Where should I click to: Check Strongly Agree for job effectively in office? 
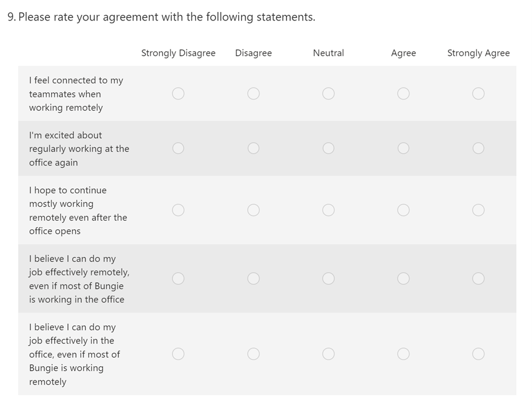(x=479, y=354)
